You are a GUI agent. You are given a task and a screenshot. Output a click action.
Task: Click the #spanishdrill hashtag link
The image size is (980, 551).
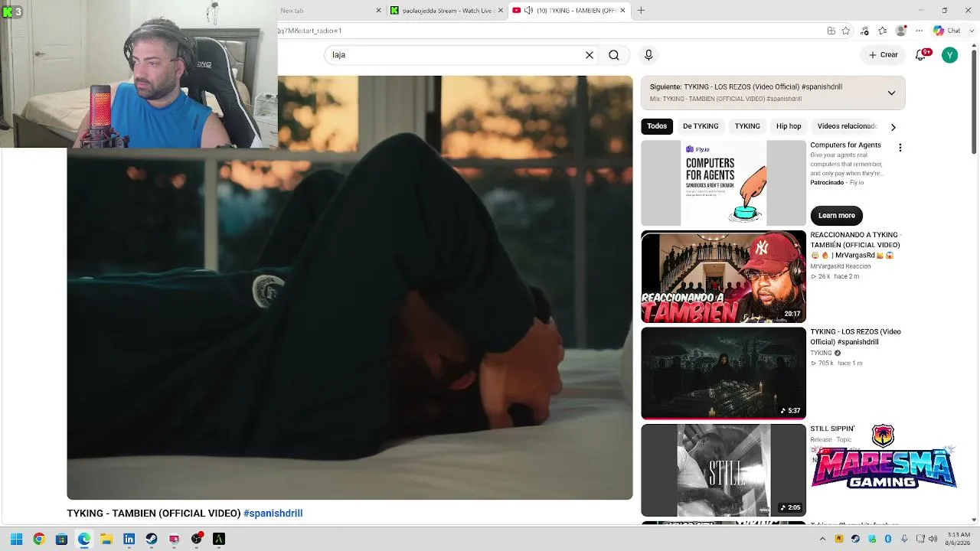[273, 514]
